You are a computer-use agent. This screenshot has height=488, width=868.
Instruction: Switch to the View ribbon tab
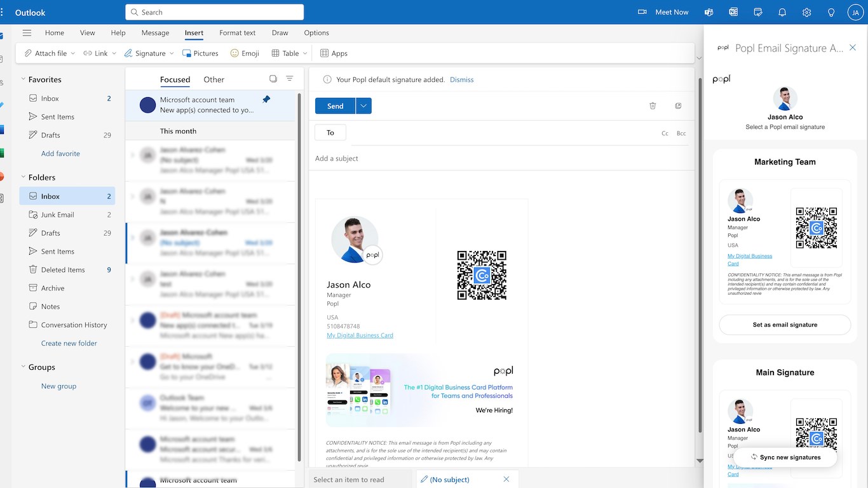click(x=88, y=33)
